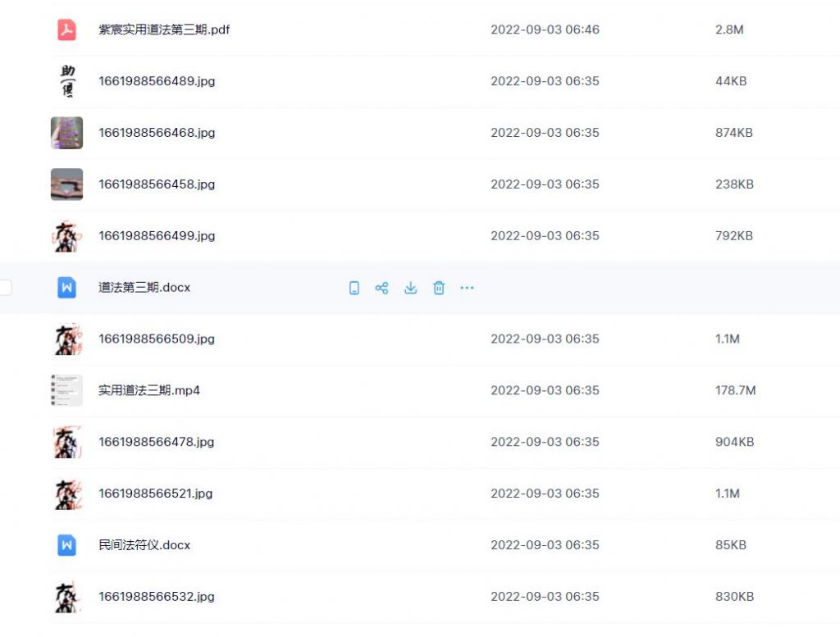840x637 pixels.
Task: Download the 道法第三期.docx file
Action: pos(410,288)
